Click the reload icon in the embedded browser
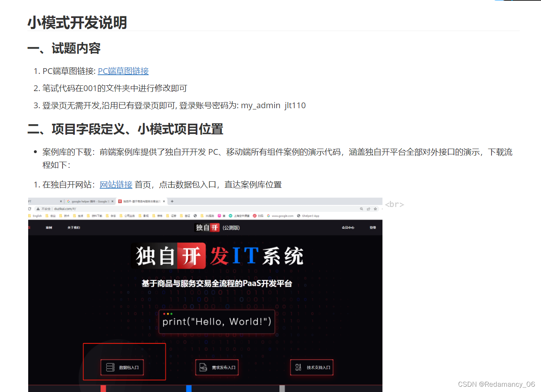Screen dimensions: 541x392 click(29, 209)
